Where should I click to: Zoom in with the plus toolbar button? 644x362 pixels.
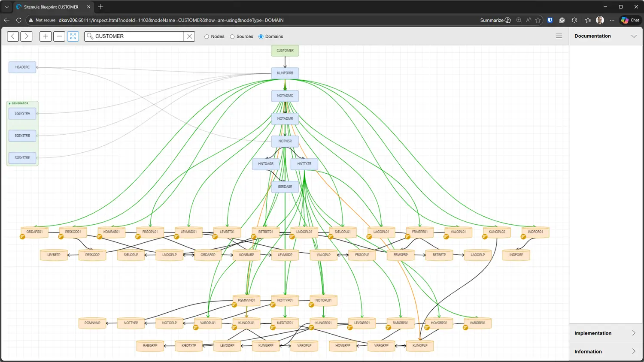[x=46, y=36]
